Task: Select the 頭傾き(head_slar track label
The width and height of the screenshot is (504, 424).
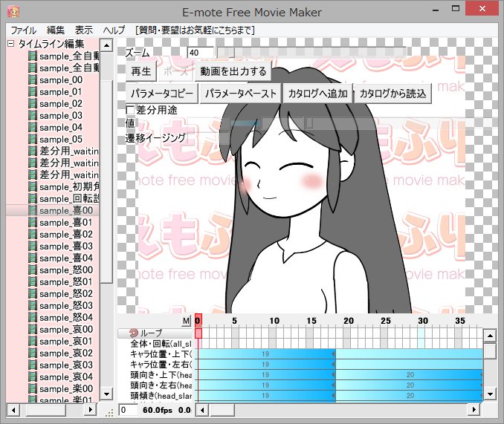Action: point(161,396)
